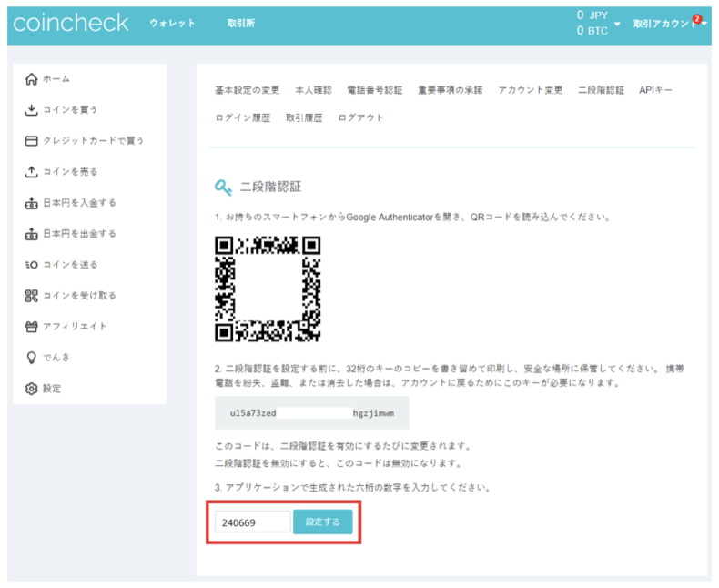Open ログイン履歴 tab
The width and height of the screenshot is (719, 588).
coord(243,118)
